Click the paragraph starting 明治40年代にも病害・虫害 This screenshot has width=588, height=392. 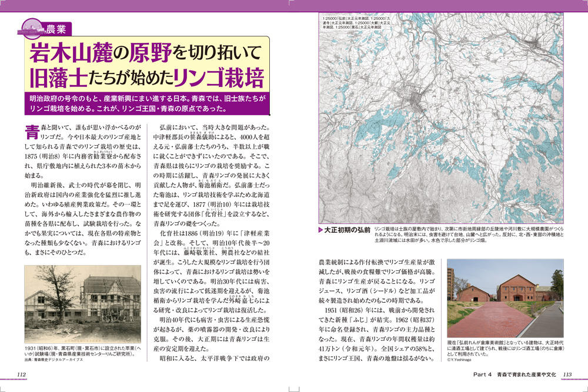pyautogui.click(x=212, y=334)
